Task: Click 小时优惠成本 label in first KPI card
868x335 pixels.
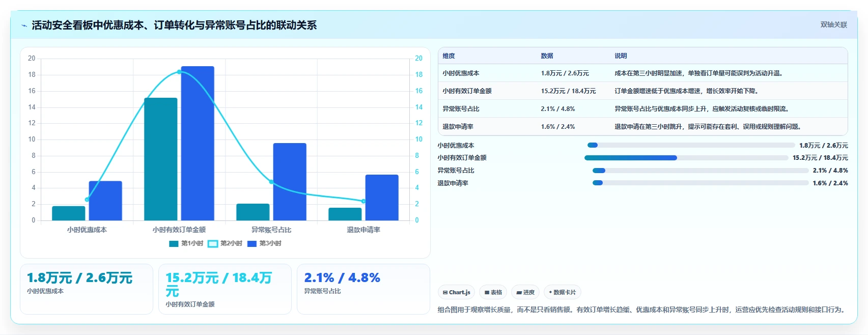Action: [x=45, y=291]
